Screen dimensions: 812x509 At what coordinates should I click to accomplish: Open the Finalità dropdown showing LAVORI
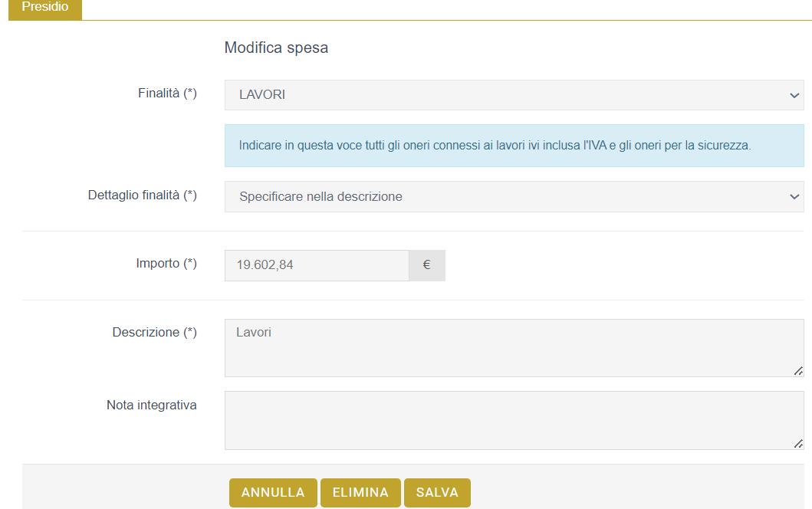tap(514, 95)
